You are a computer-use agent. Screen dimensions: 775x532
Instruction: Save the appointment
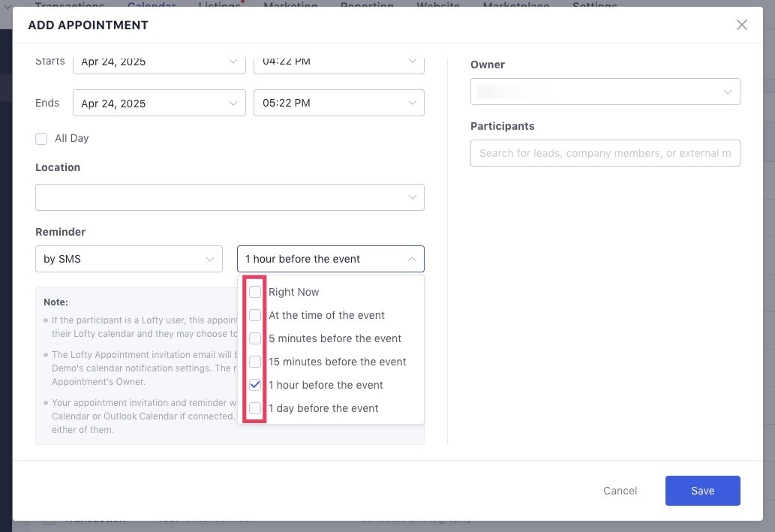(x=702, y=490)
